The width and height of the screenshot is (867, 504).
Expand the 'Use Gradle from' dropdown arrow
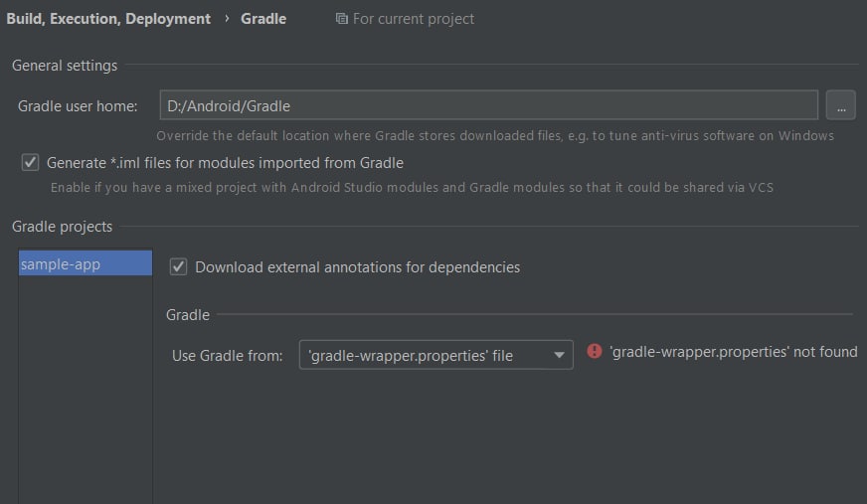pyautogui.click(x=559, y=355)
